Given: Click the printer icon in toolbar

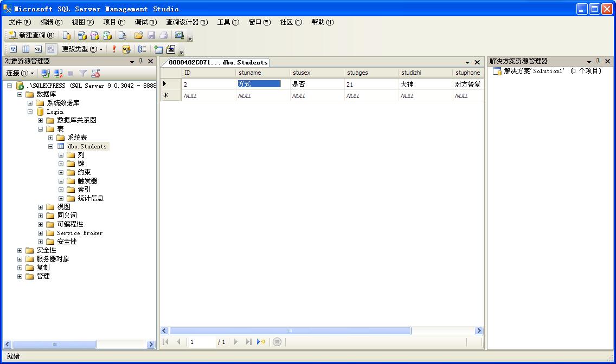Looking at the screenshot, I should tap(164, 36).
